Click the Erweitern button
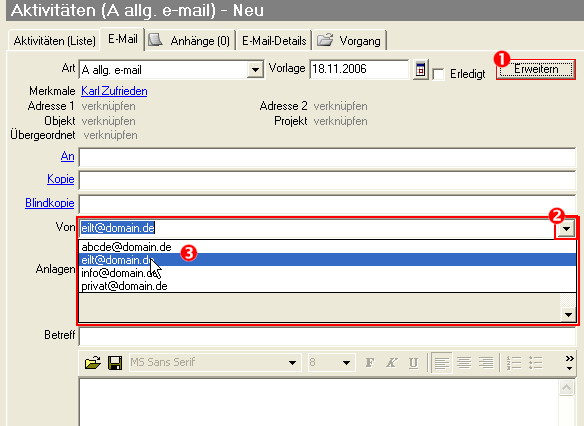The width and height of the screenshot is (584, 426). pos(536,69)
